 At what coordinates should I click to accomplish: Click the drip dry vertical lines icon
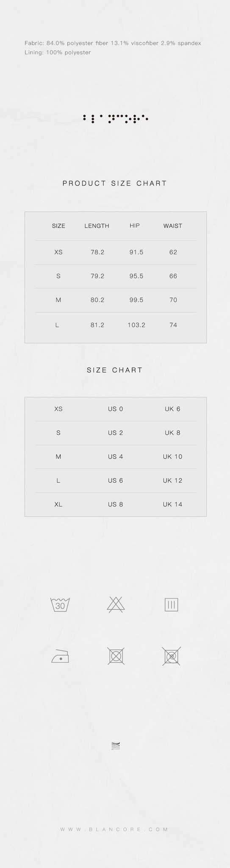(x=171, y=605)
